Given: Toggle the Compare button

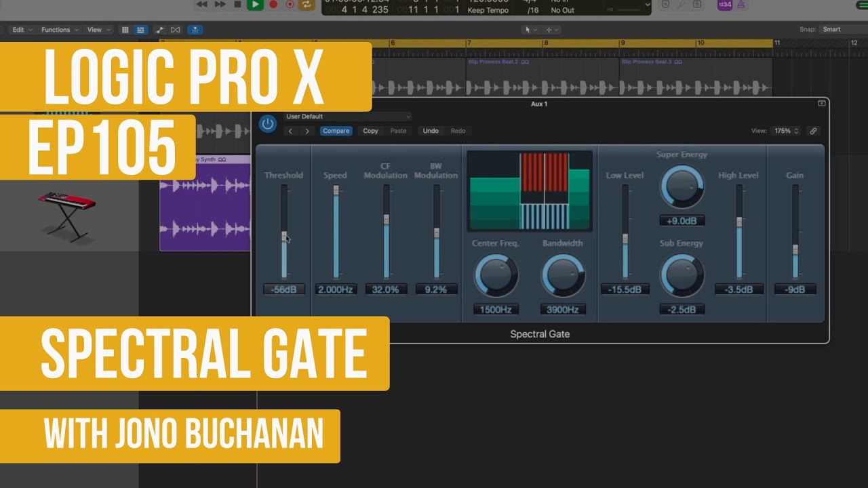Looking at the screenshot, I should (336, 131).
